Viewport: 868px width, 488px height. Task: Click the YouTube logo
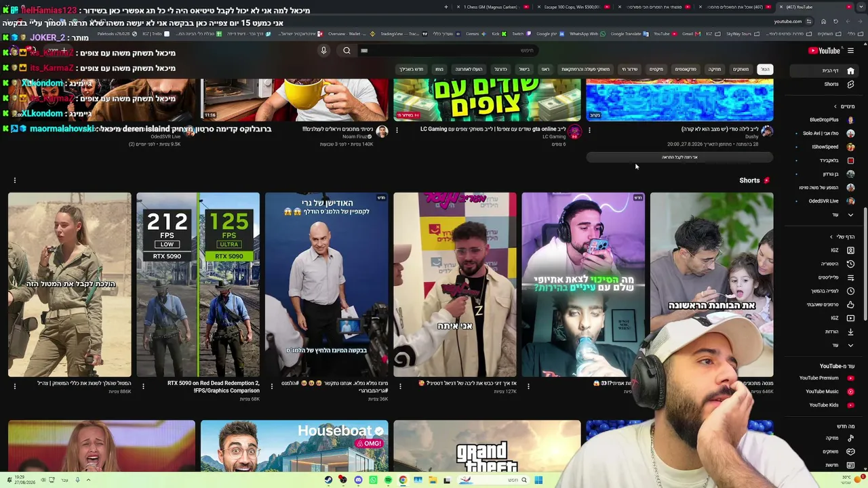click(824, 51)
